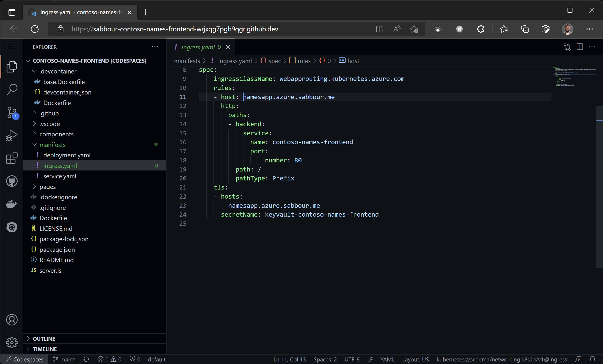Open the Kubernetes view in activity bar
The width and height of the screenshot is (603, 364).
(12, 227)
